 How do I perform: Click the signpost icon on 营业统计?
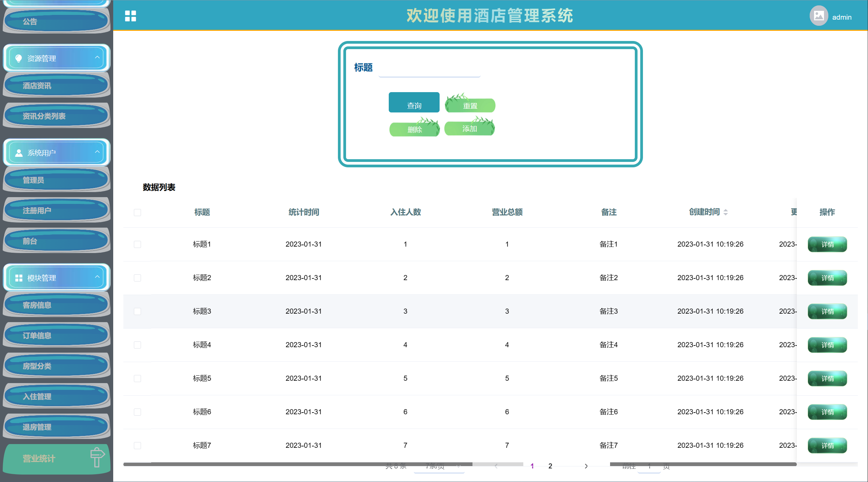97,457
